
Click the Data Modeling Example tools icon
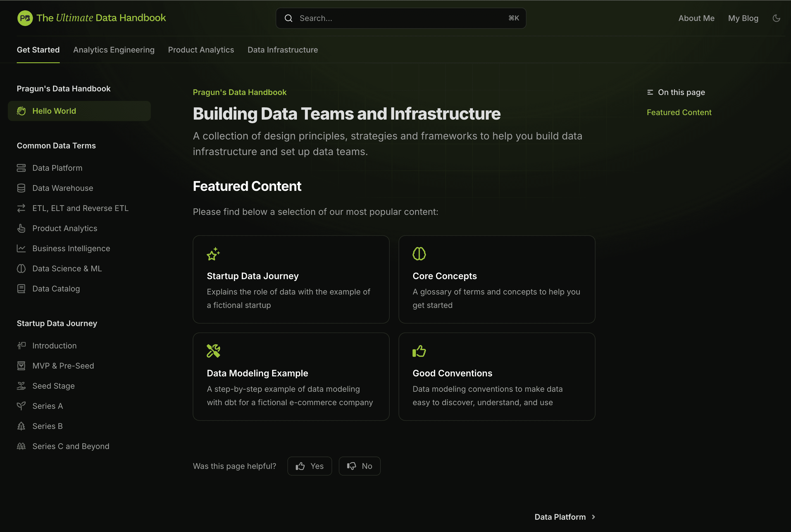tap(213, 351)
